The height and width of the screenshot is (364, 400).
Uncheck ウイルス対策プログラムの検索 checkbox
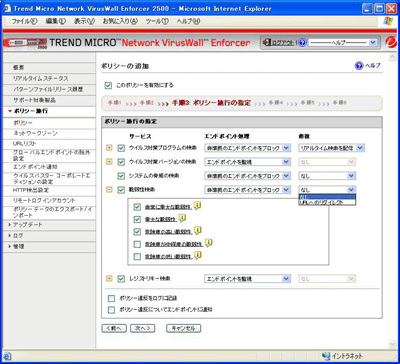(121, 148)
